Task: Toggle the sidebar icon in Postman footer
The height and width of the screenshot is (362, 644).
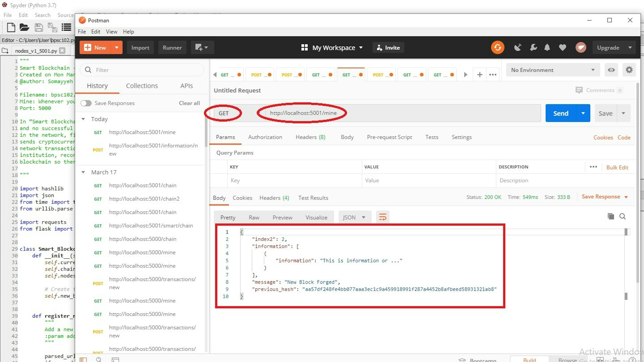Action: point(83,359)
